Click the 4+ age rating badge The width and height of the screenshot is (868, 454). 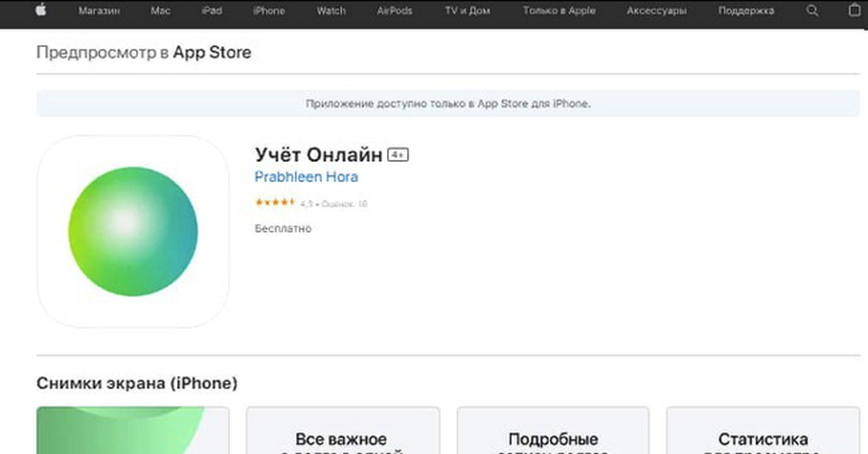click(399, 155)
